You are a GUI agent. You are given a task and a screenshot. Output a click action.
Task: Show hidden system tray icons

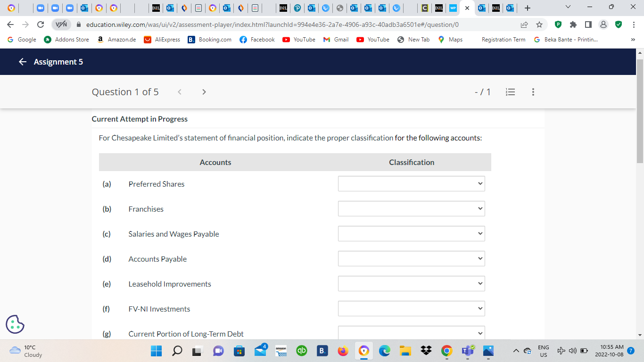click(516, 351)
